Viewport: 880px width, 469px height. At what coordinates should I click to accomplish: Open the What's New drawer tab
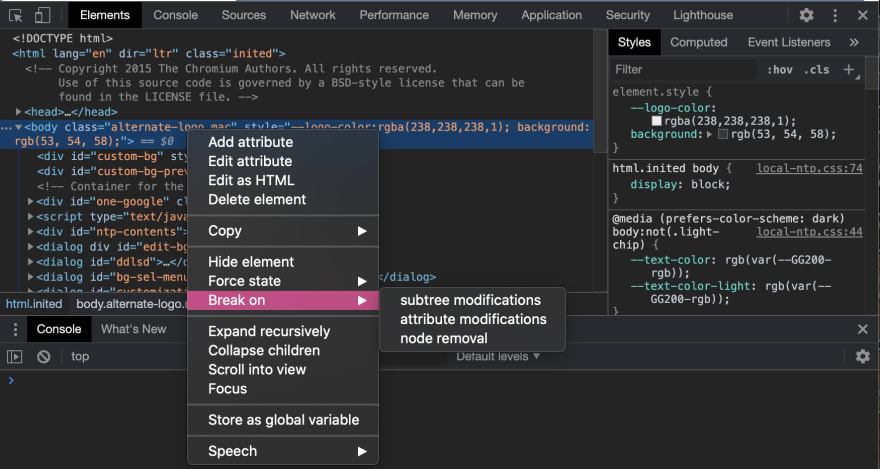point(134,329)
